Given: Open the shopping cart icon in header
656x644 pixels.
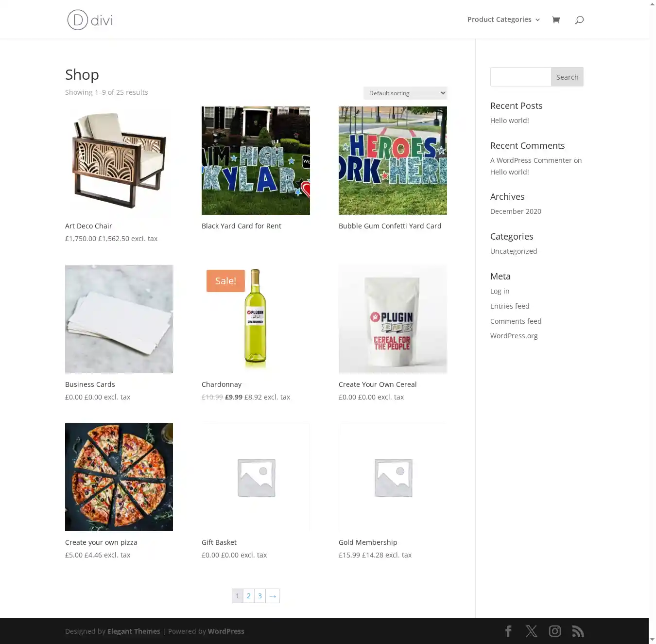Looking at the screenshot, I should tap(556, 20).
